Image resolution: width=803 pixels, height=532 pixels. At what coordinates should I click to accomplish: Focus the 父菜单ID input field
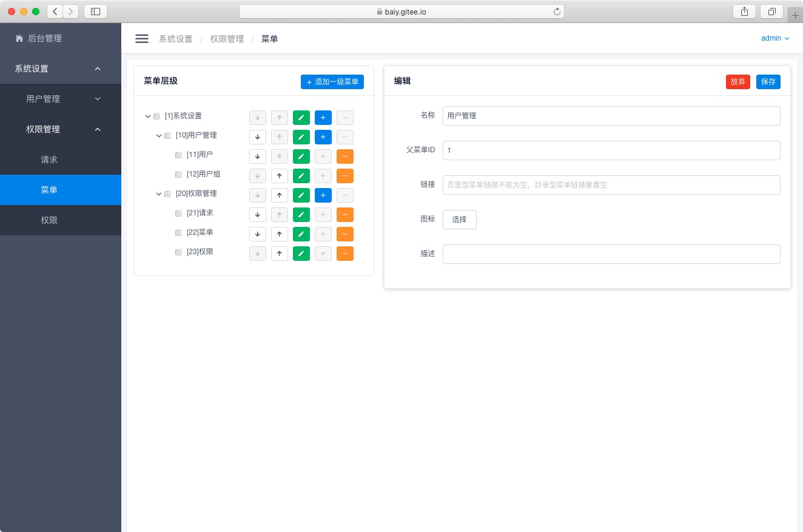611,150
